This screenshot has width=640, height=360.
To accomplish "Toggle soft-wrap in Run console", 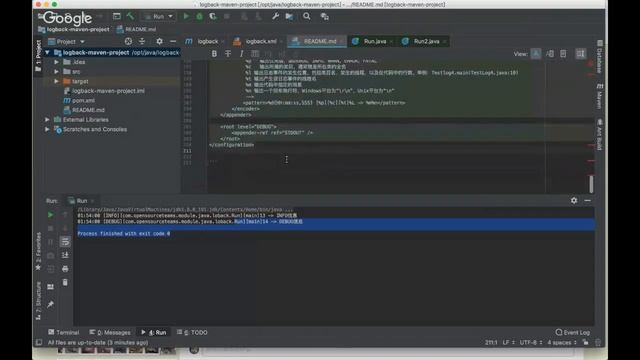I will point(65,242).
